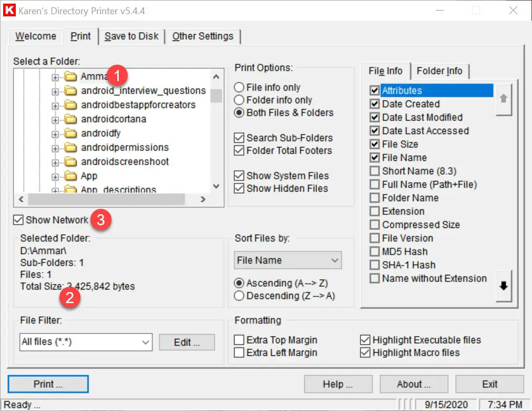Viewport: 532px width, 411px height.
Task: Select the androidpermissions folder name
Action: (x=125, y=148)
